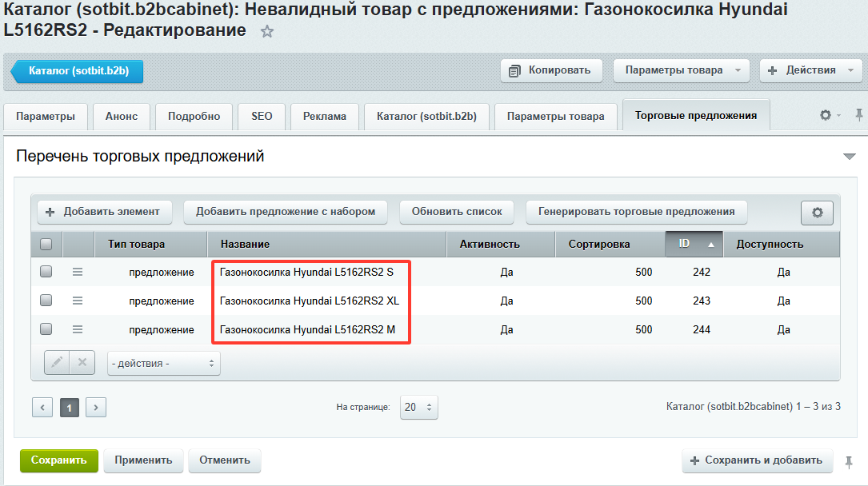Toggle the select-all checkbox in header
Screen dimensions: 868x486
click(46, 244)
